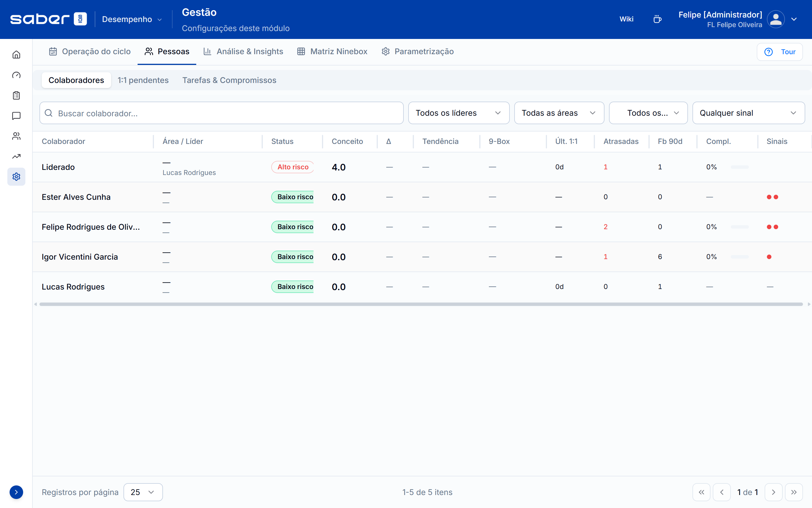
Task: Open the clipboard list sidebar icon
Action: (x=16, y=95)
